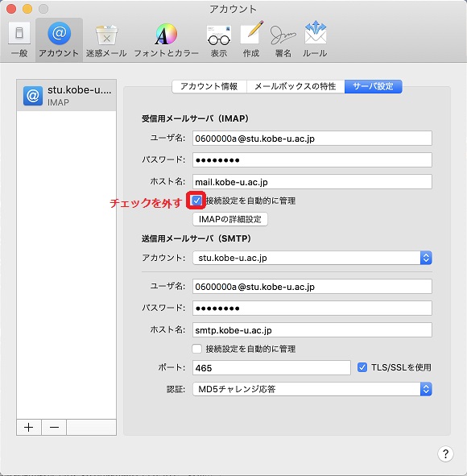467x476 pixels.
Task: Open the ルール rules pane
Action: [x=315, y=39]
